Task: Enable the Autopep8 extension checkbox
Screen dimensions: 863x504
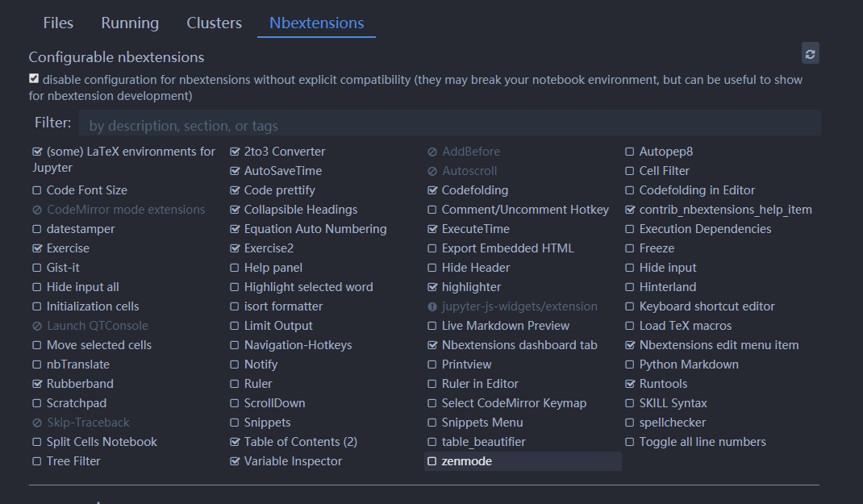Action: click(x=631, y=152)
